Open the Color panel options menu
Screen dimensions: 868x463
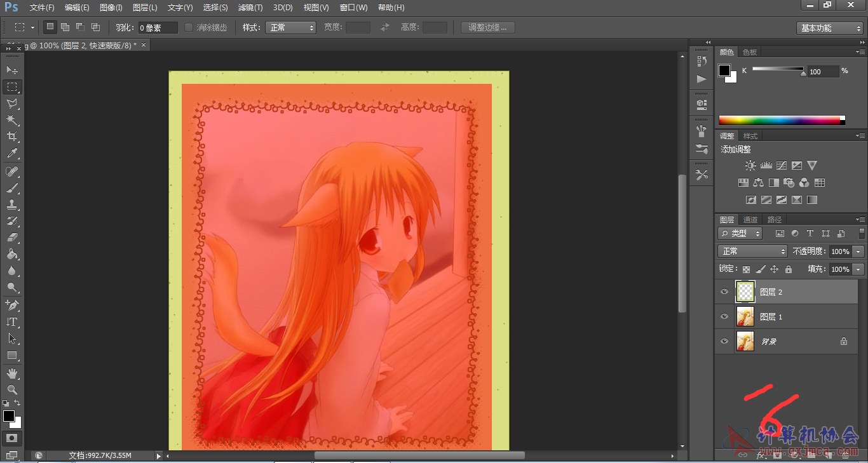860,51
